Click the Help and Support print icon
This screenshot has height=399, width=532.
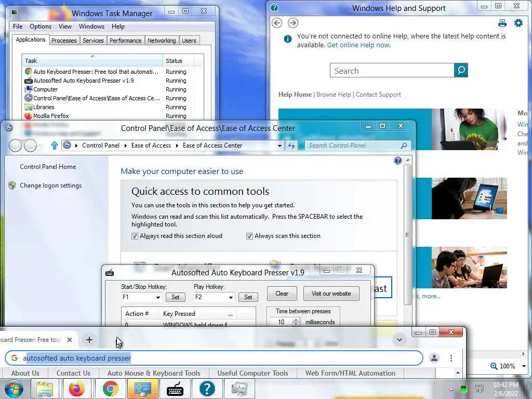pos(502,23)
